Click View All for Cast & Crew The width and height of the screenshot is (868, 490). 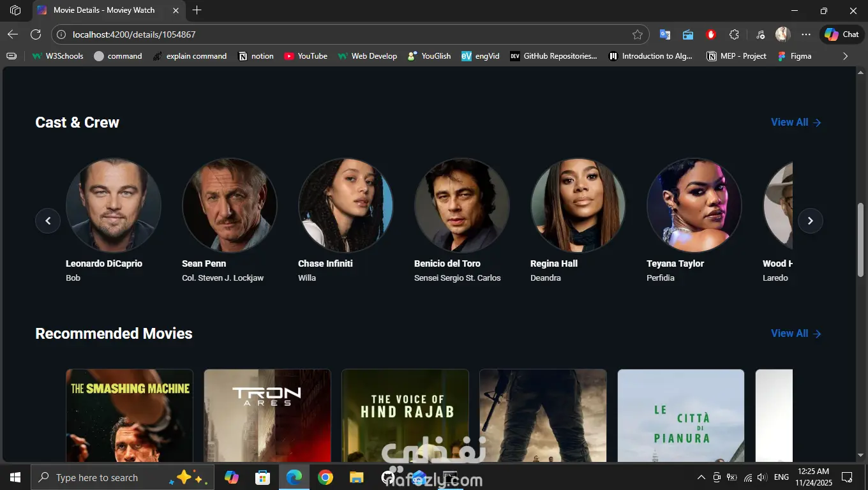pos(796,122)
